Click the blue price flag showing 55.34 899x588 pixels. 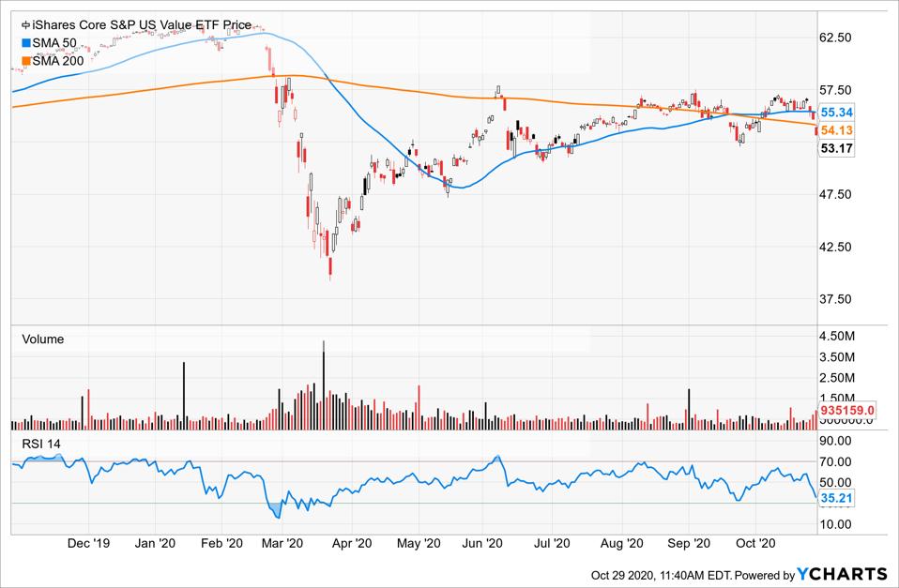(837, 110)
